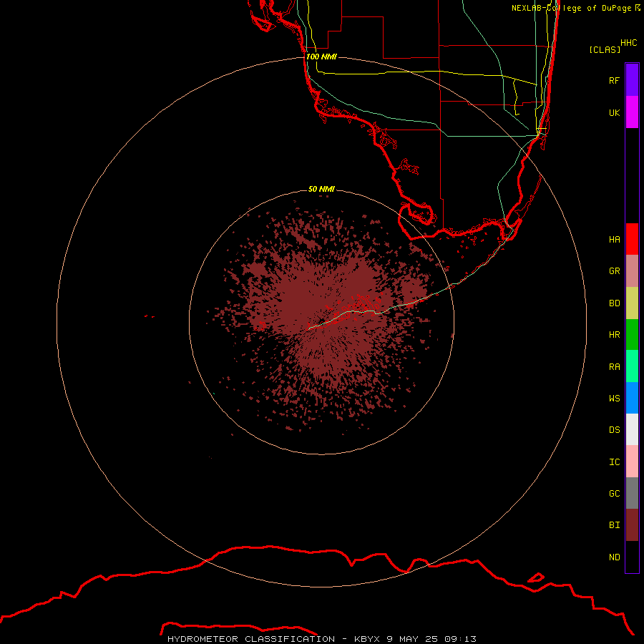This screenshot has height=644, width=644.
Task: Click the RA legend label
Action: tap(614, 367)
